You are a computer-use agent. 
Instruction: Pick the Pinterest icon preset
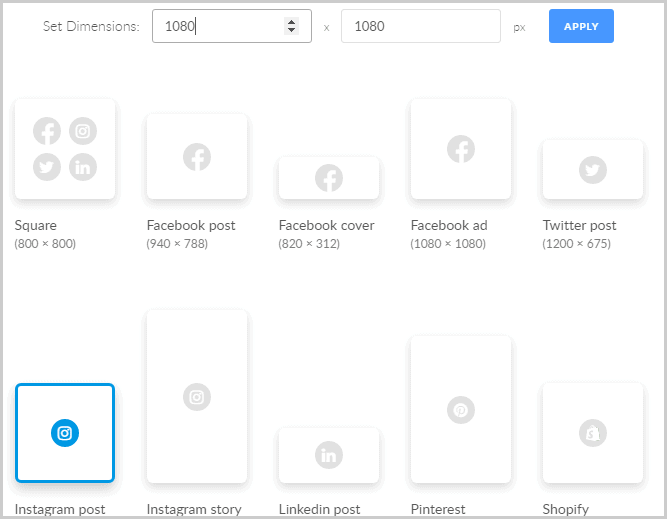click(460, 410)
